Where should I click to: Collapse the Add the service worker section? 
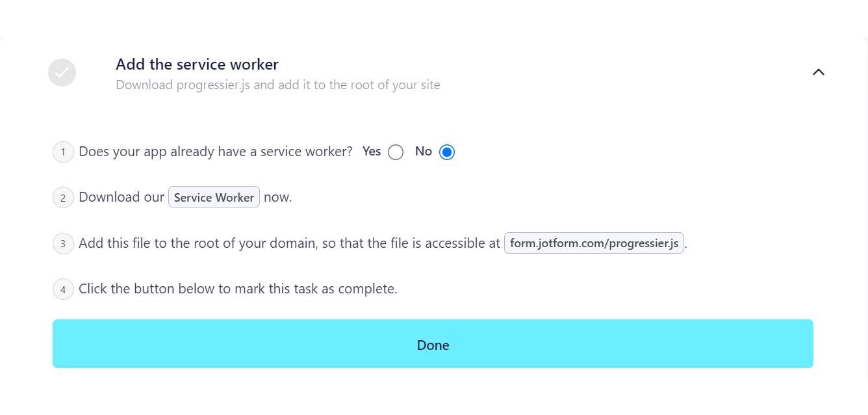[x=818, y=72]
